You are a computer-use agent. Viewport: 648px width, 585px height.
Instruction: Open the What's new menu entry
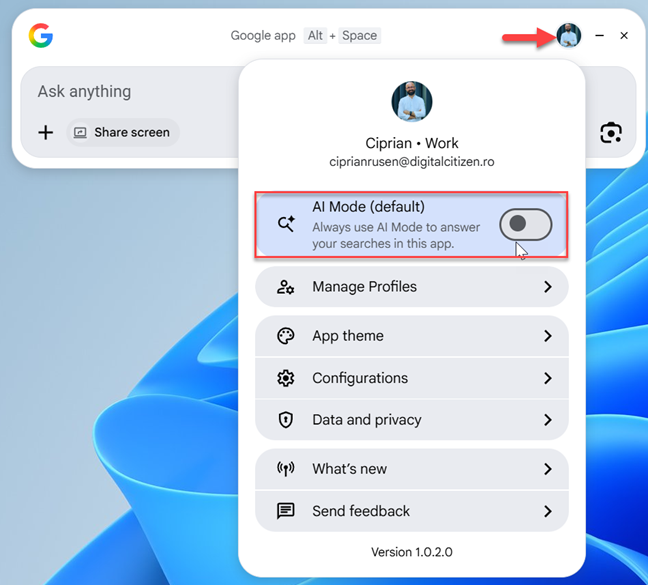(349, 469)
